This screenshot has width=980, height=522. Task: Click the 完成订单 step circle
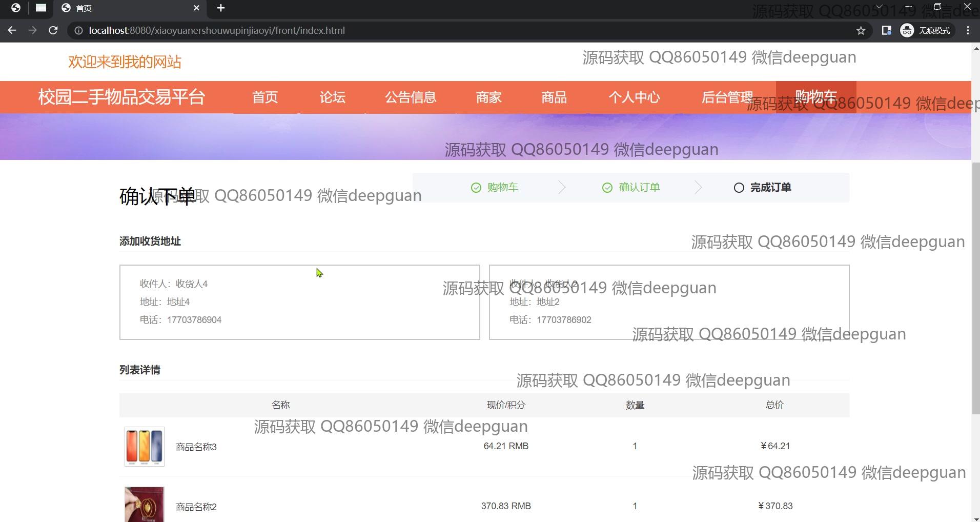739,188
